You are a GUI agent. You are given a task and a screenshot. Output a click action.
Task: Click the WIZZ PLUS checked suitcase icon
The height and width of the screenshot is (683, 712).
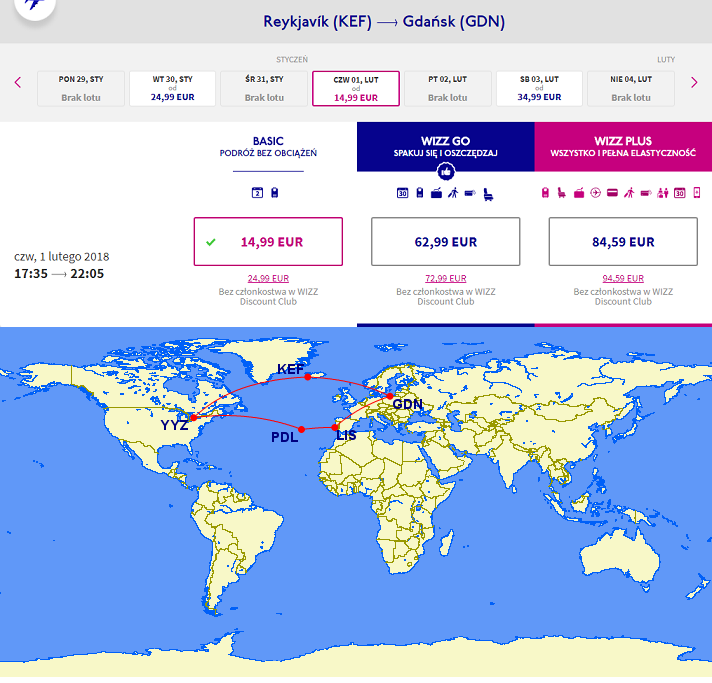coord(579,193)
